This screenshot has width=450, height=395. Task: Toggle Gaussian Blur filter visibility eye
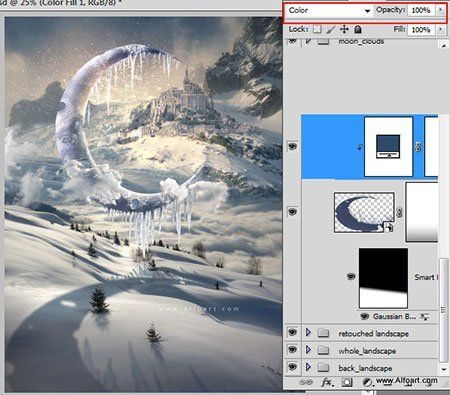(x=365, y=316)
